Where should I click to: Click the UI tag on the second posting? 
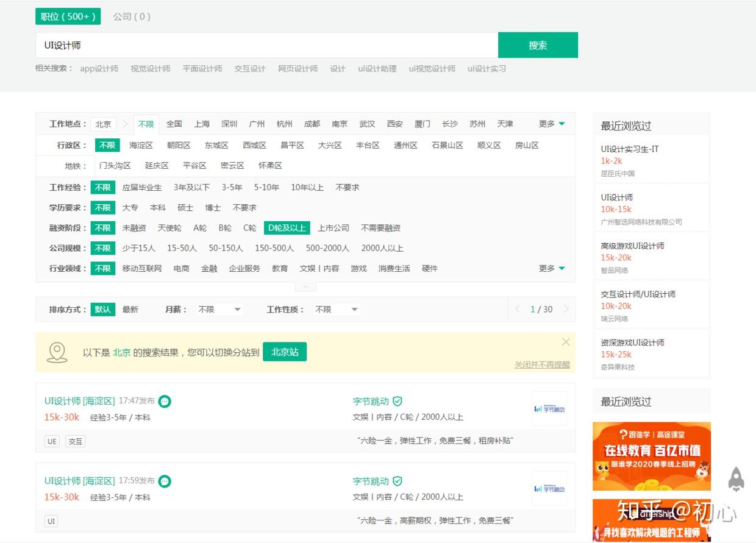click(52, 521)
